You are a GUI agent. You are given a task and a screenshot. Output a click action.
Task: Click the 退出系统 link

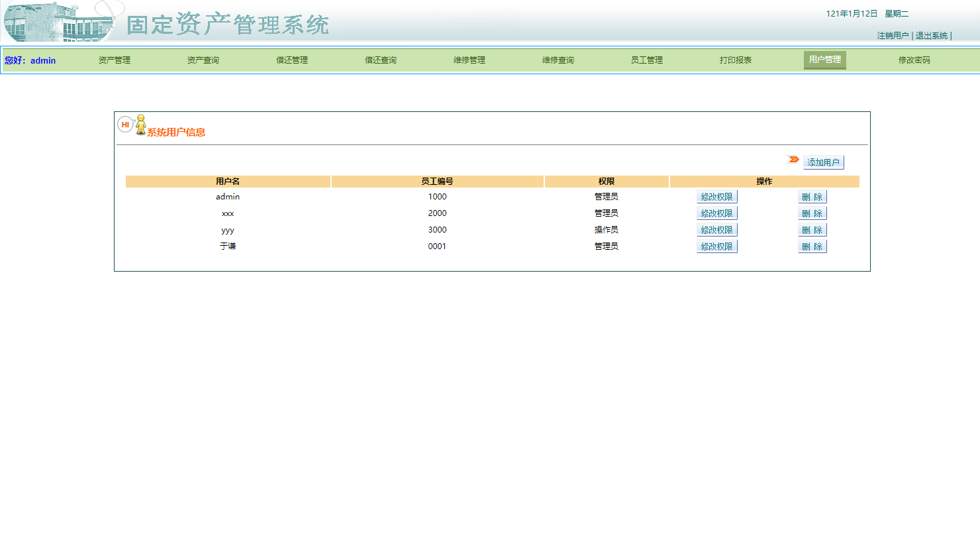pyautogui.click(x=932, y=36)
